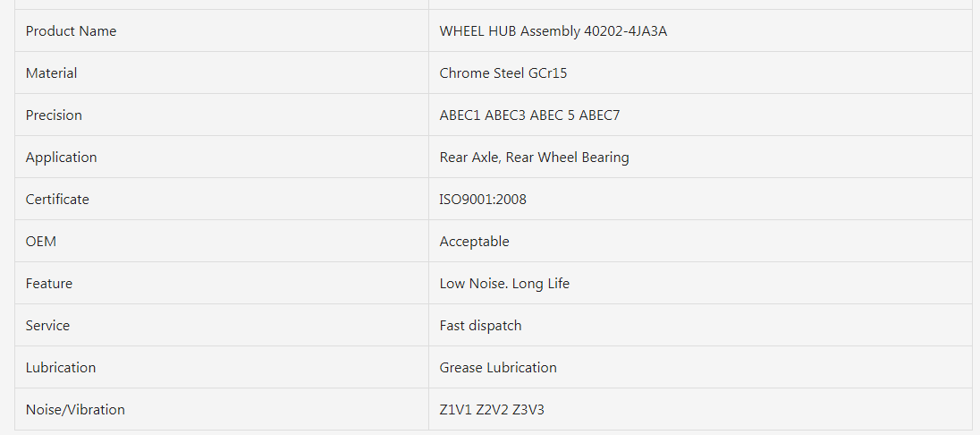Screen dimensions: 980x435
Task: Select the Z1V1 Z2V2 Z3V3 value
Action: (492, 409)
